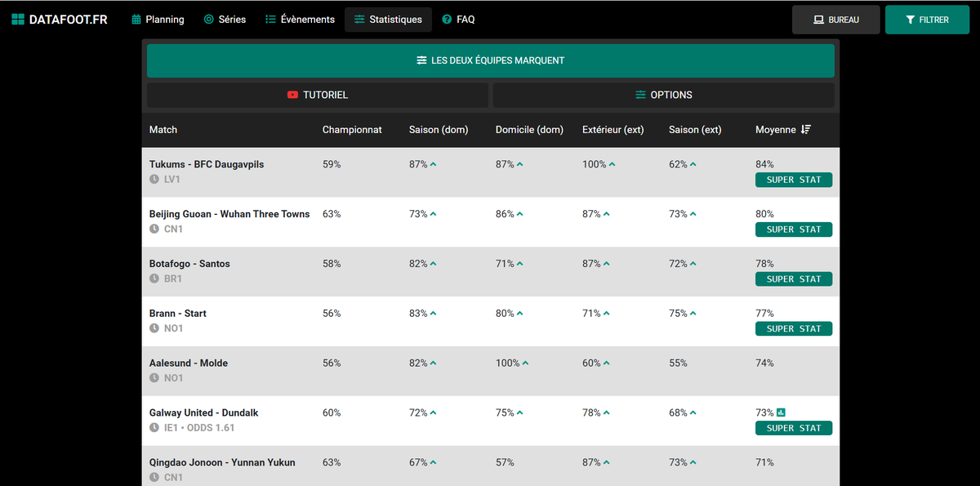Screen dimensions: 980x486
Task: Open the Galway United - Dundalk match
Action: (x=204, y=413)
